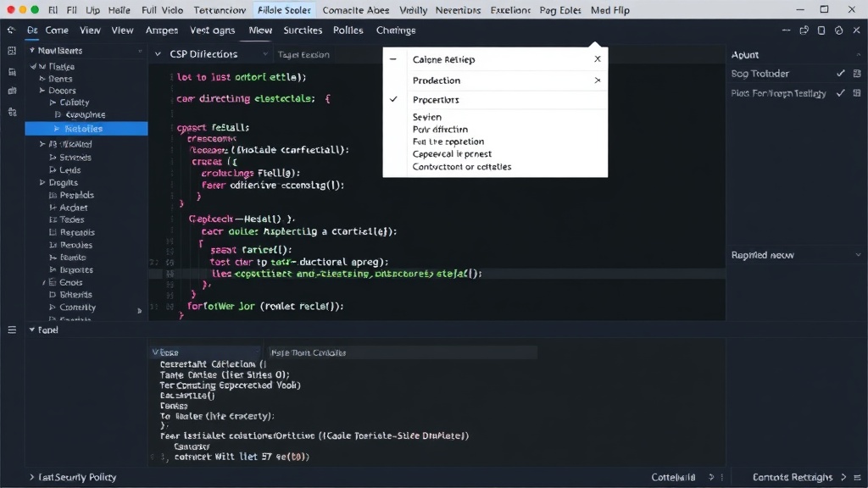Viewport: 868px width, 488px height.
Task: Toggle the Sog Trotuder checkmark
Action: pyautogui.click(x=840, y=73)
